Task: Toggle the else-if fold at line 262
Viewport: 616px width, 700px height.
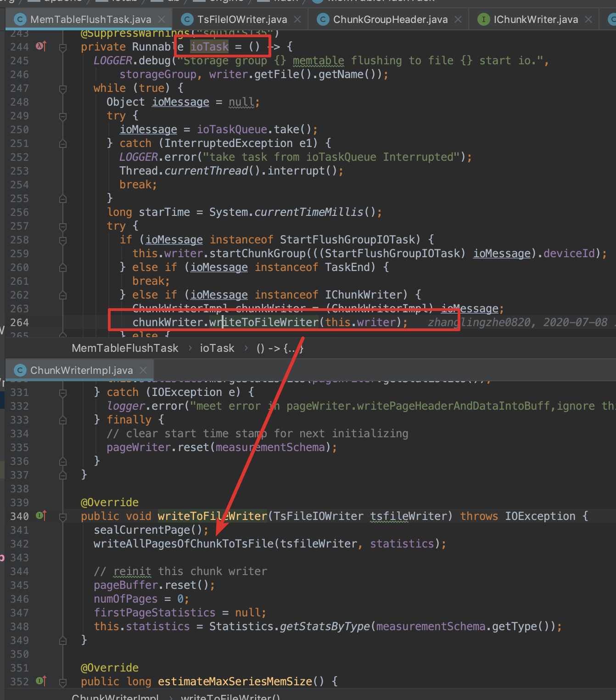Action: tap(63, 295)
